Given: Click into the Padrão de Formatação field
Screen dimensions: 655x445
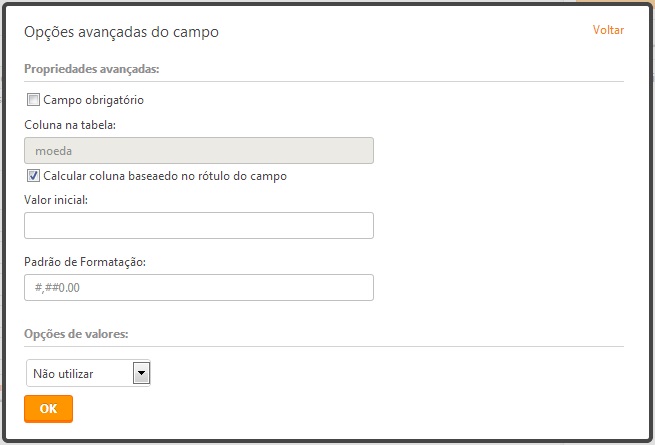Looking at the screenshot, I should (199, 287).
